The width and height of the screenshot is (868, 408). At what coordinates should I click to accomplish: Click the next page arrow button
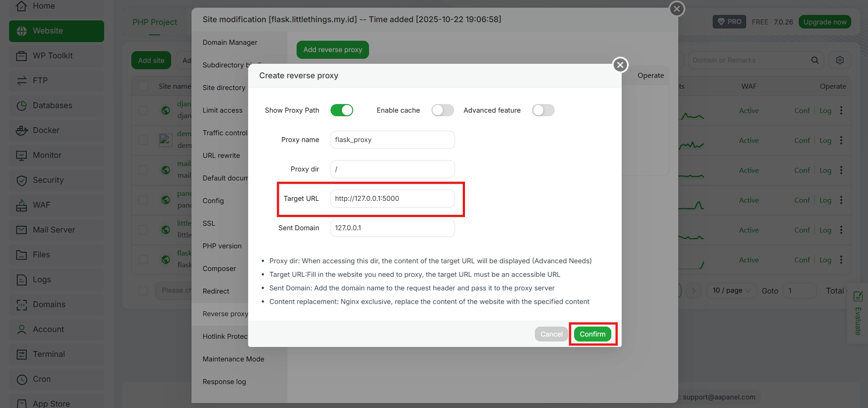pos(694,290)
